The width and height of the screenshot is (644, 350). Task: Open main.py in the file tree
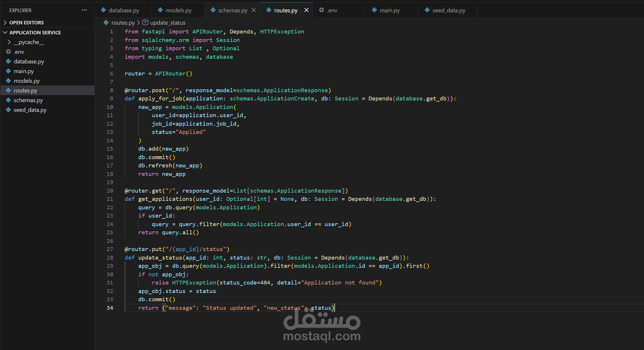pyautogui.click(x=23, y=71)
